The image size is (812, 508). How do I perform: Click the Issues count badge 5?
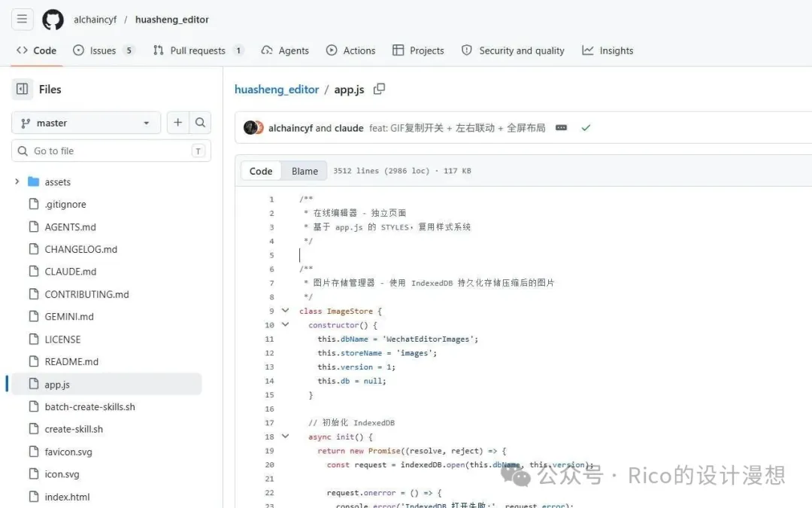[129, 50]
